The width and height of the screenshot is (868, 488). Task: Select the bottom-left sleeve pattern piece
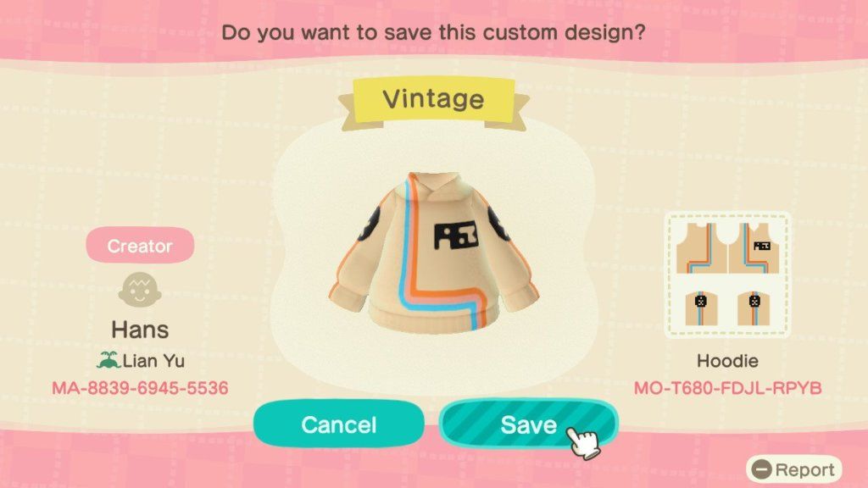701,308
